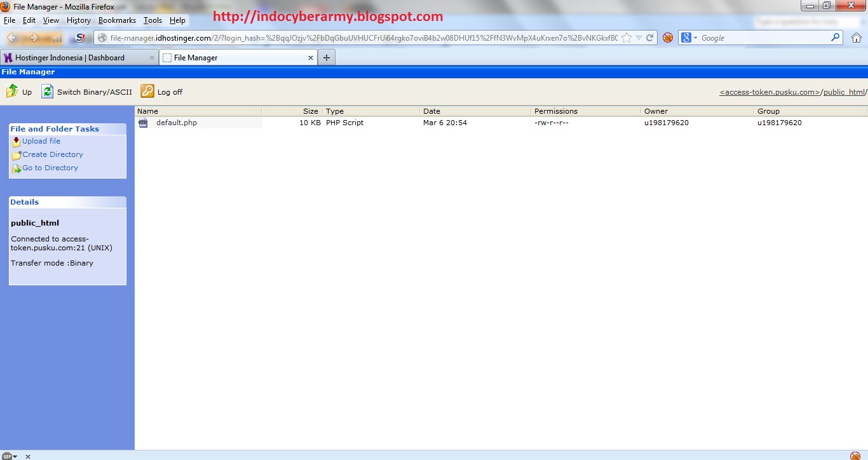Close the File Manager tab
Image resolution: width=868 pixels, height=460 pixels.
[311, 58]
